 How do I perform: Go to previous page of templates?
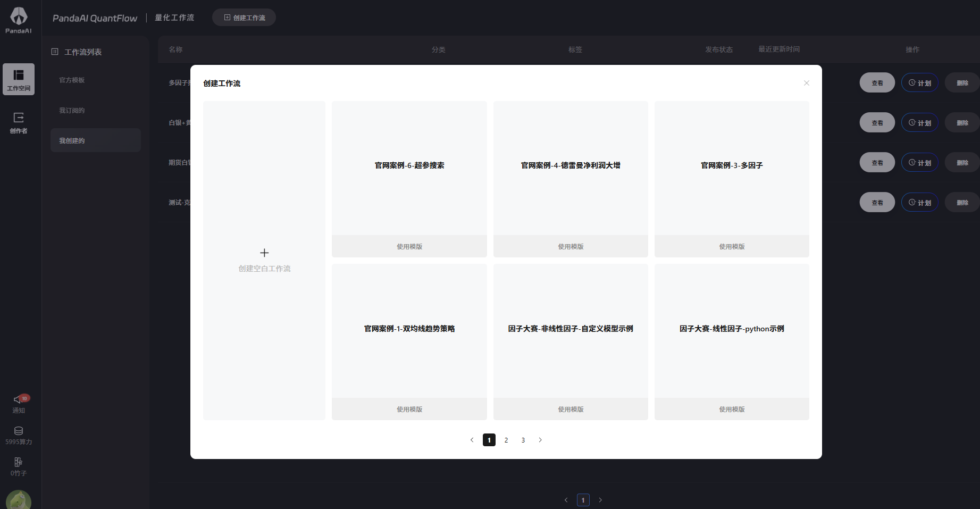[472, 440]
